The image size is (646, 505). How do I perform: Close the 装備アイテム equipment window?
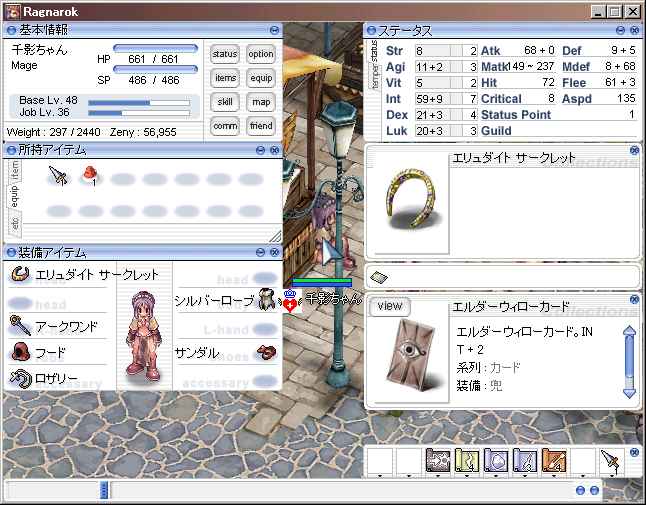click(274, 252)
